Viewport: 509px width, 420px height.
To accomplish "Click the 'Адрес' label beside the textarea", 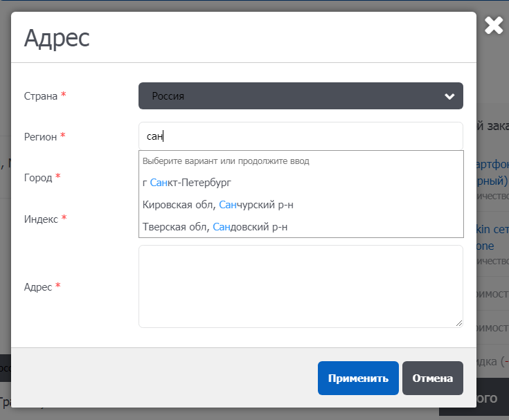I will pos(38,287).
